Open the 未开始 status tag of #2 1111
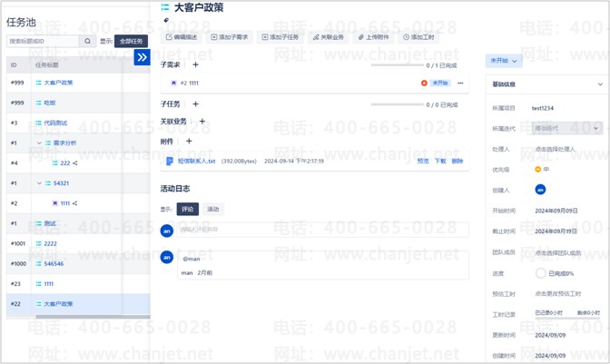The image size is (610, 364). [x=440, y=83]
